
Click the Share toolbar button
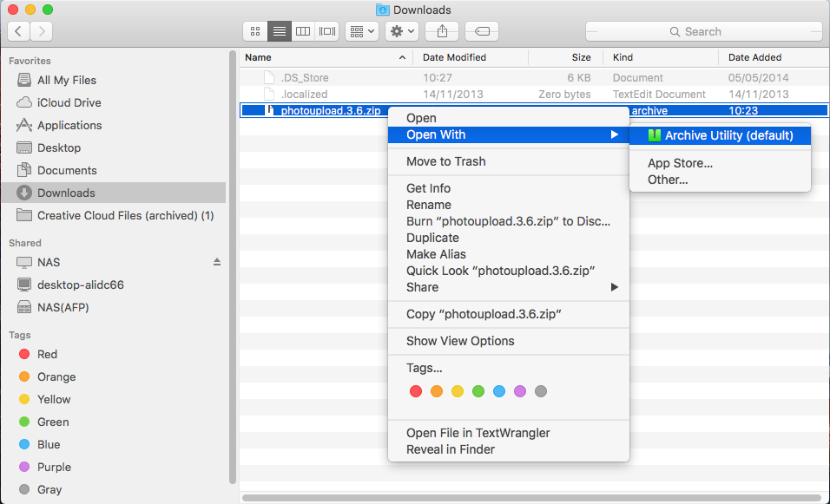point(442,31)
